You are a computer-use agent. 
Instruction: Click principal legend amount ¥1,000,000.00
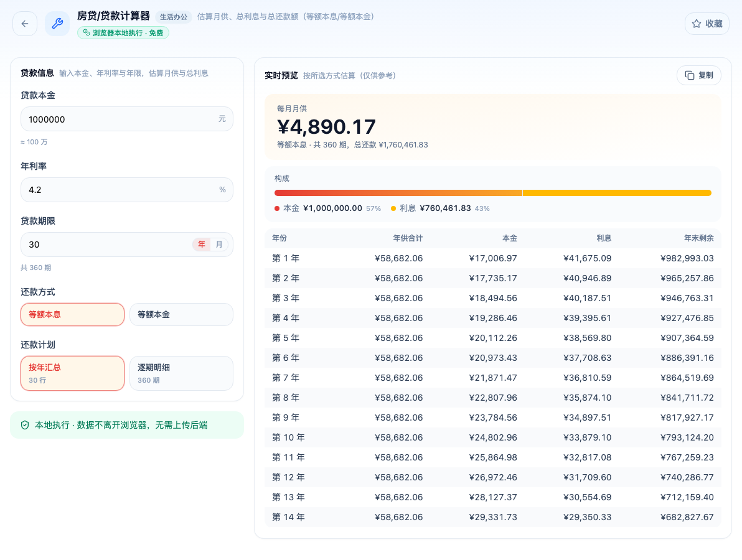coord(332,208)
